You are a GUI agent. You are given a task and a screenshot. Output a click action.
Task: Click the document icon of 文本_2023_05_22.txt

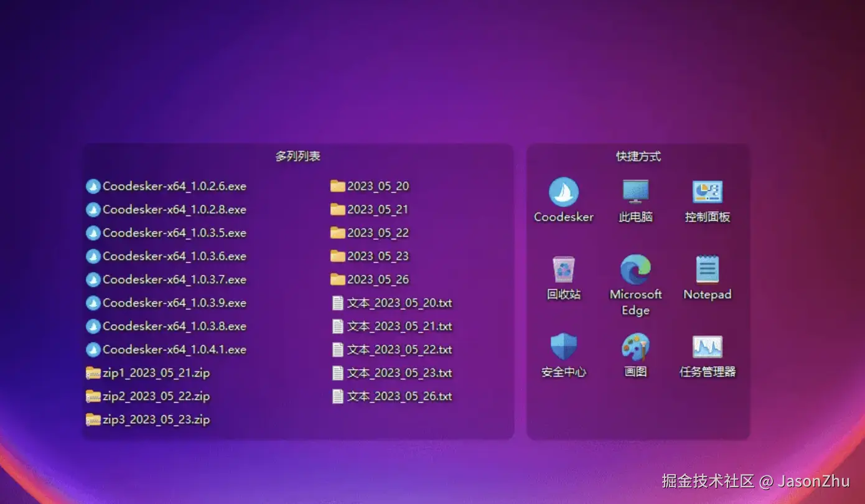338,350
